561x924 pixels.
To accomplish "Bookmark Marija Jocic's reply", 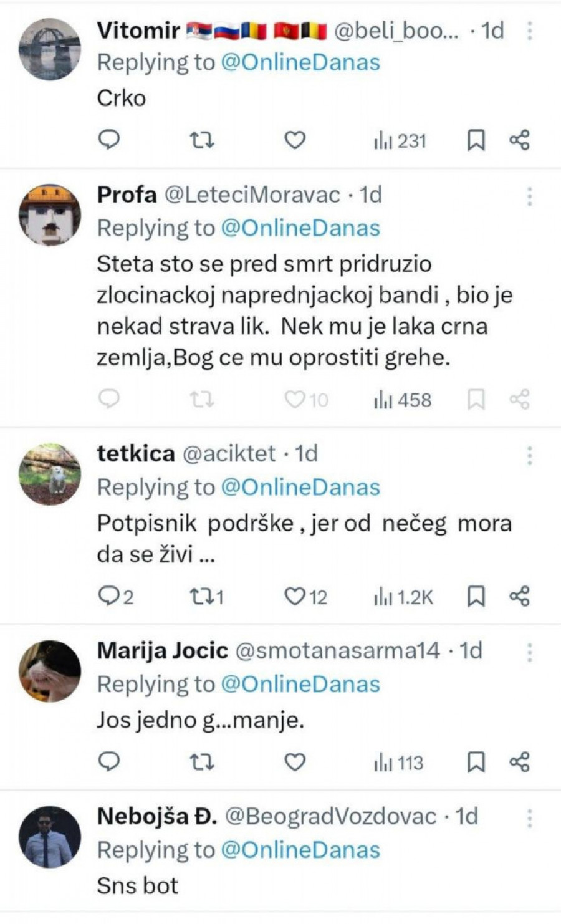I will point(476,762).
